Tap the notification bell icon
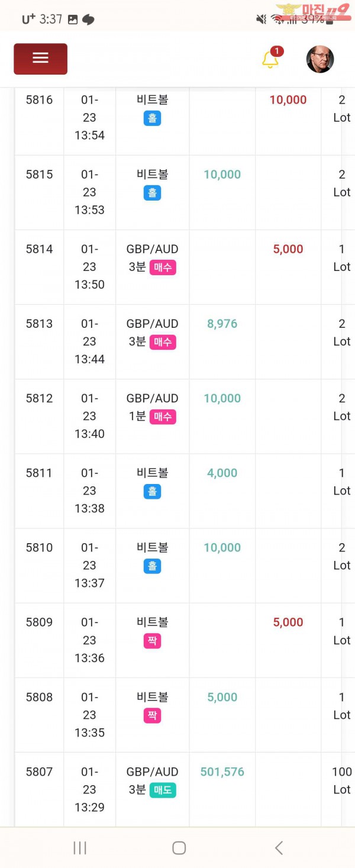Image resolution: width=355 pixels, height=868 pixels. (270, 59)
